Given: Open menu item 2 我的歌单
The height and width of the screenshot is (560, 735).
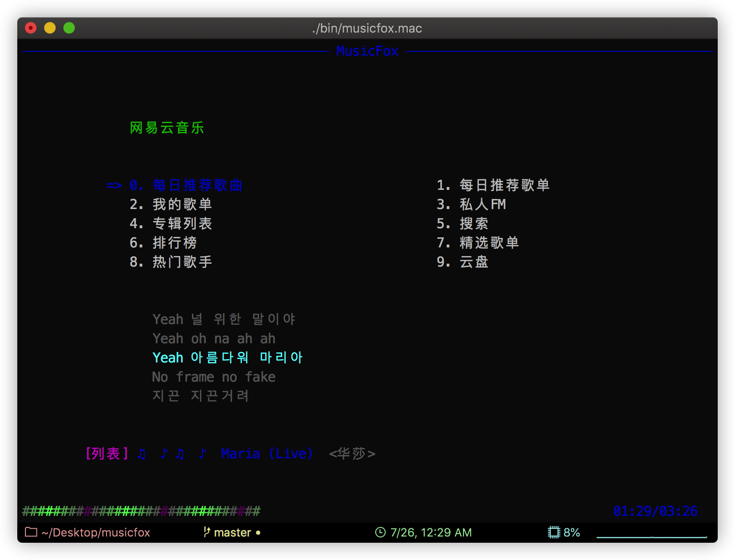Looking at the screenshot, I should 170,204.
